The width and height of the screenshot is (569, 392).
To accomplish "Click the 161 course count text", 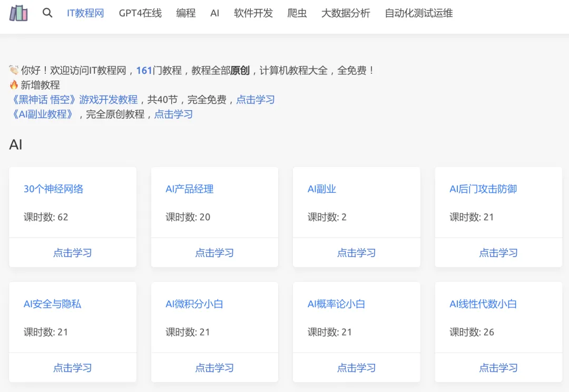I will point(144,71).
